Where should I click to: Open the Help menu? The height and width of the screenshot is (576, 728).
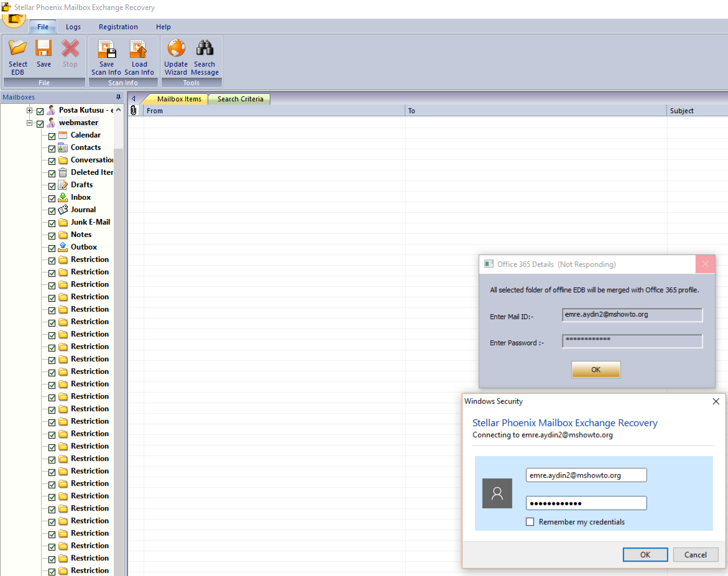tap(163, 27)
